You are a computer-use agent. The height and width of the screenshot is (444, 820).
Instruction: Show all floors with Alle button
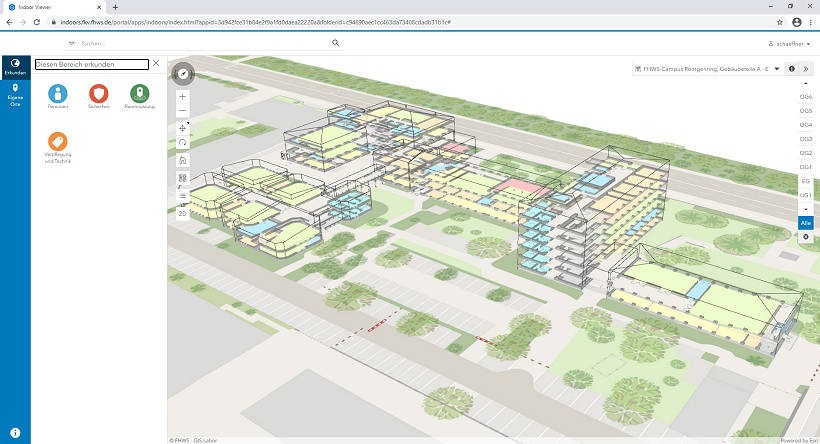pos(805,223)
